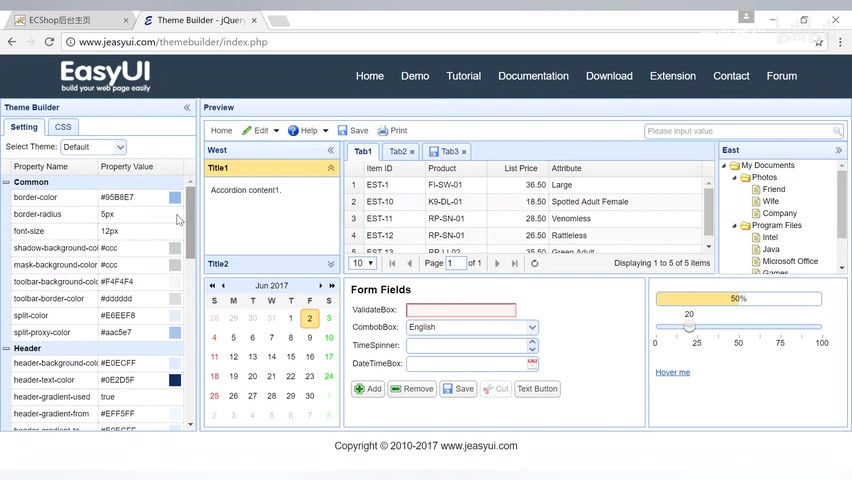Click the slider handle at 20
Image resolution: width=852 pixels, height=480 pixels.
(689, 326)
